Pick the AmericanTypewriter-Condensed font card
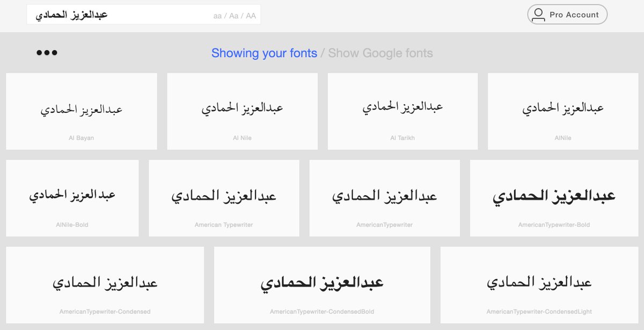644x330 pixels. click(105, 285)
